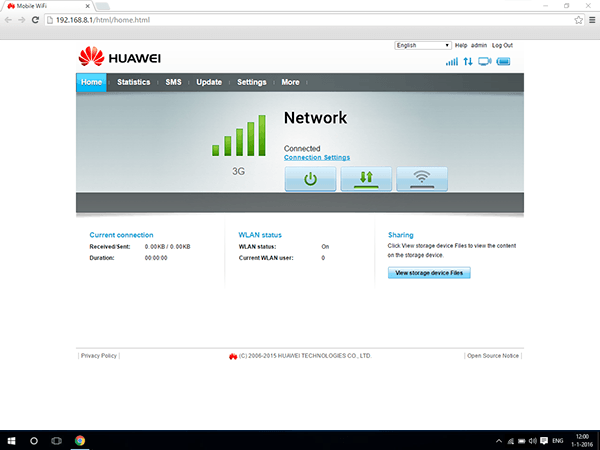
Task: Click the Connected status text
Action: tap(302, 148)
